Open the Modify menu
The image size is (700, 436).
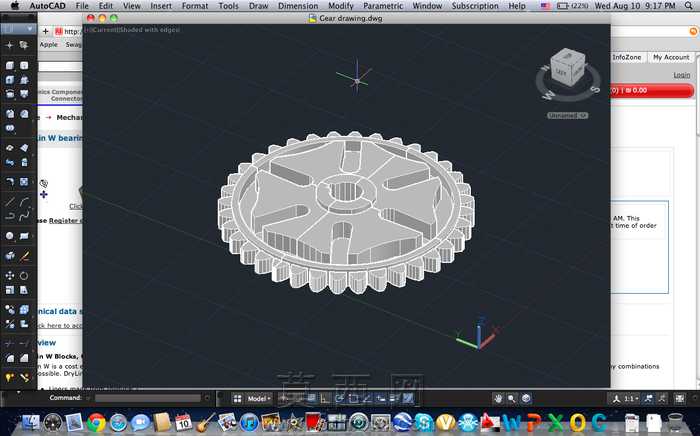pyautogui.click(x=341, y=6)
